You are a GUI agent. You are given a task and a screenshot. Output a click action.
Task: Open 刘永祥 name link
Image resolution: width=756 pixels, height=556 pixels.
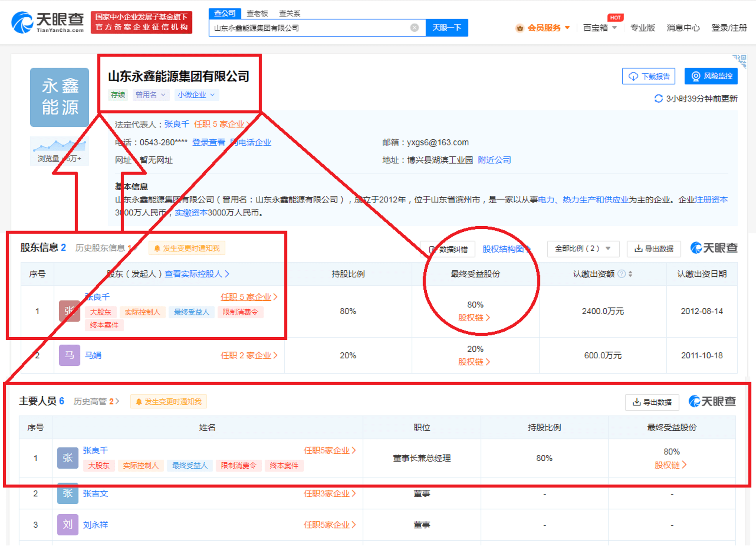[96, 525]
